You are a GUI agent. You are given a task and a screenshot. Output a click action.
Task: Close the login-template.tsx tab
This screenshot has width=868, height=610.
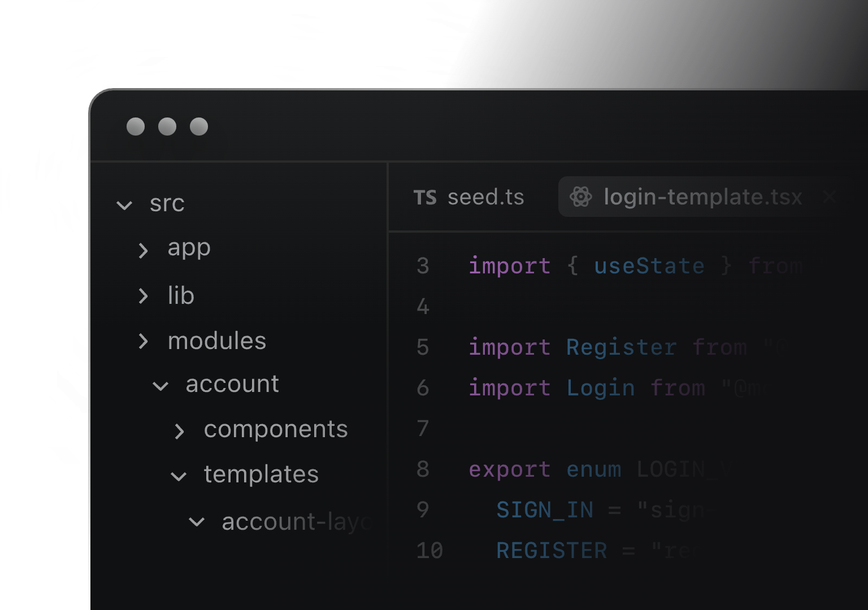tap(830, 197)
